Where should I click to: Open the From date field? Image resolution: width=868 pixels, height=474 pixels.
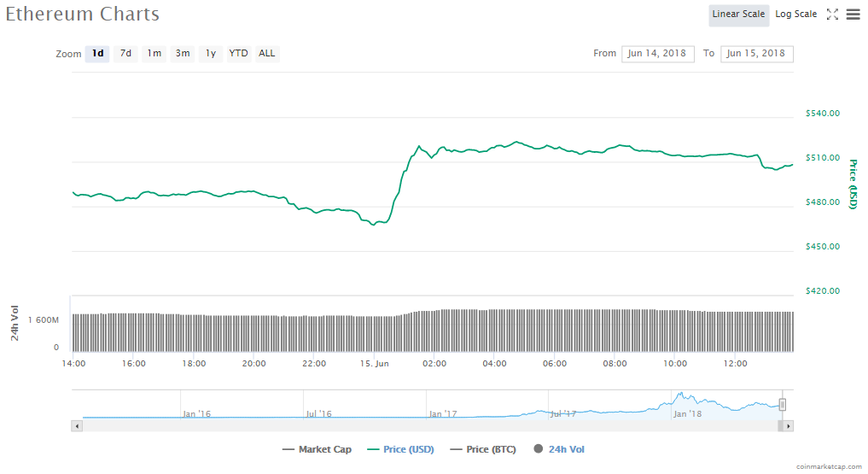pyautogui.click(x=658, y=54)
